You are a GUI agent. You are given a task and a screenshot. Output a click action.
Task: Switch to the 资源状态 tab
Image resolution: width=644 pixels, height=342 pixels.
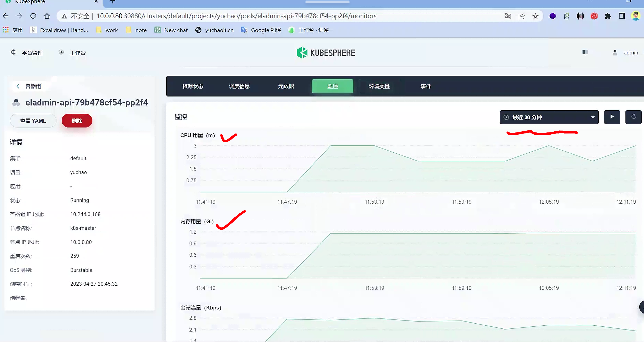tap(192, 86)
